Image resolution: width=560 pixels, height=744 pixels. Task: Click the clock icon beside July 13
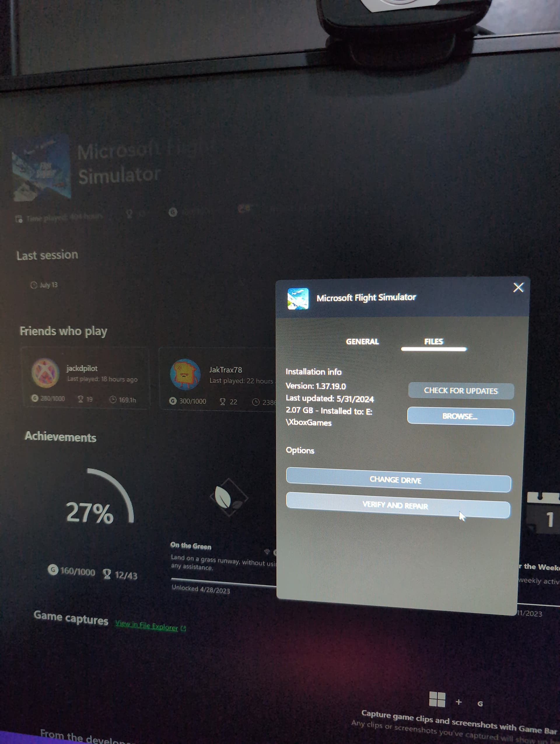tap(34, 285)
